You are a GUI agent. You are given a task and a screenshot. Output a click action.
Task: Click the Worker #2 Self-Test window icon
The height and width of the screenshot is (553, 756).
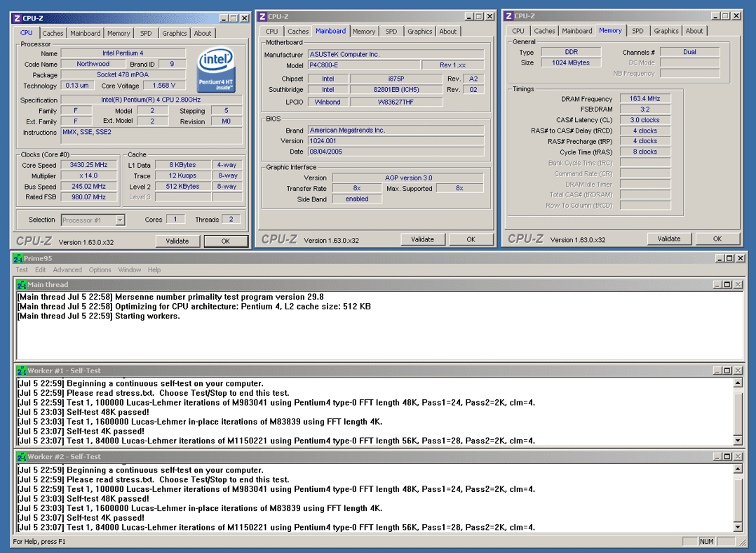[22, 456]
